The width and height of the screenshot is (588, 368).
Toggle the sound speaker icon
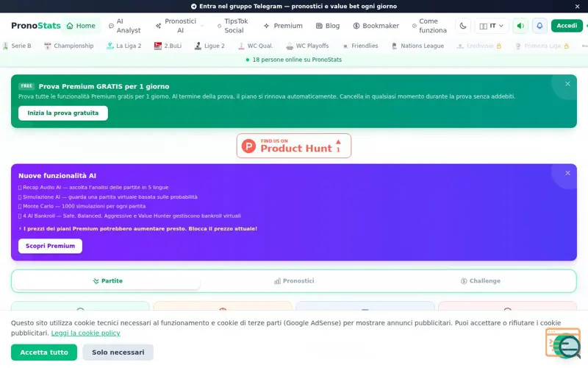tap(520, 26)
